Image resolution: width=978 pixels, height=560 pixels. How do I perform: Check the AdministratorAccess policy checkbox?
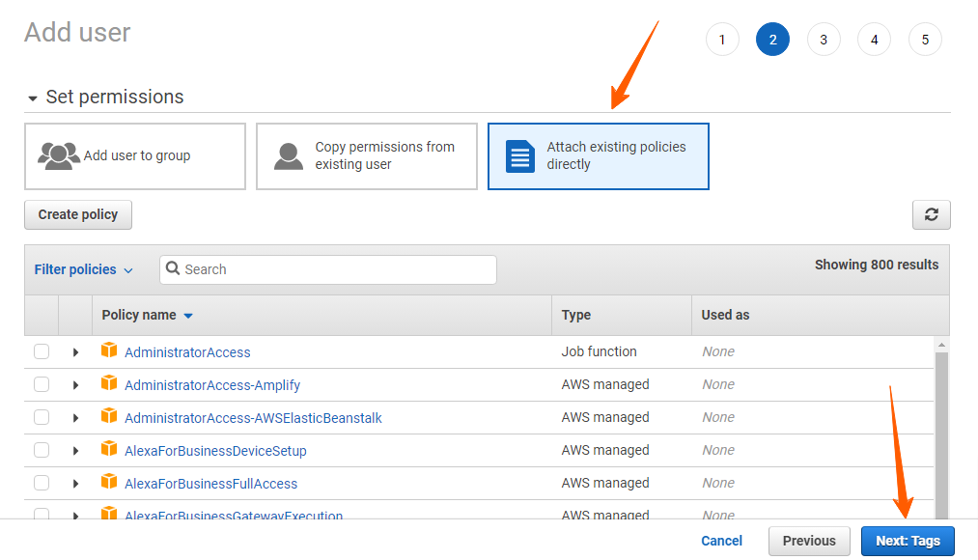42,351
